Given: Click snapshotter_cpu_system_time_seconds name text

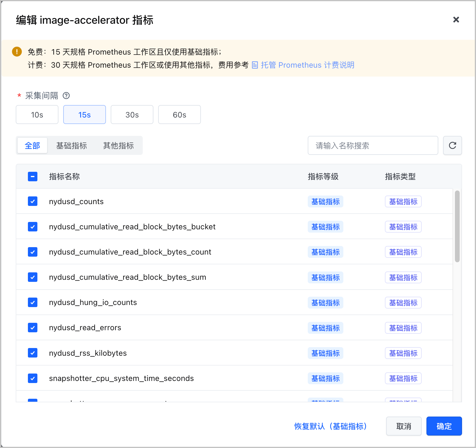Looking at the screenshot, I should tap(121, 378).
